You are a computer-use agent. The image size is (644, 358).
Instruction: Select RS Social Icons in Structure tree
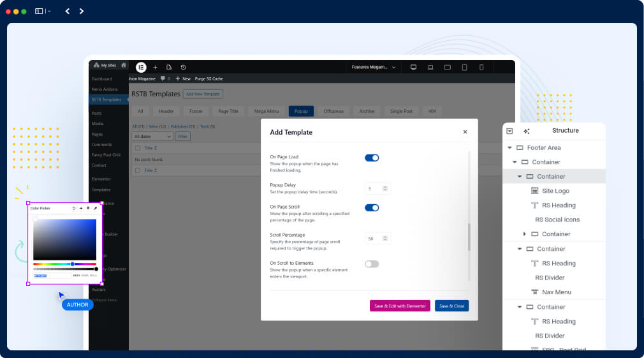point(557,220)
